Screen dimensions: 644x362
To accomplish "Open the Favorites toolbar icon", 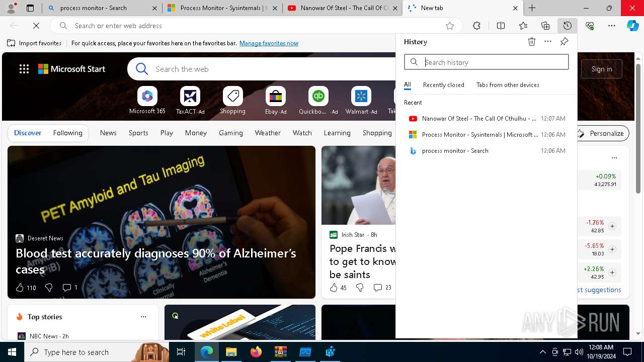I will (523, 26).
